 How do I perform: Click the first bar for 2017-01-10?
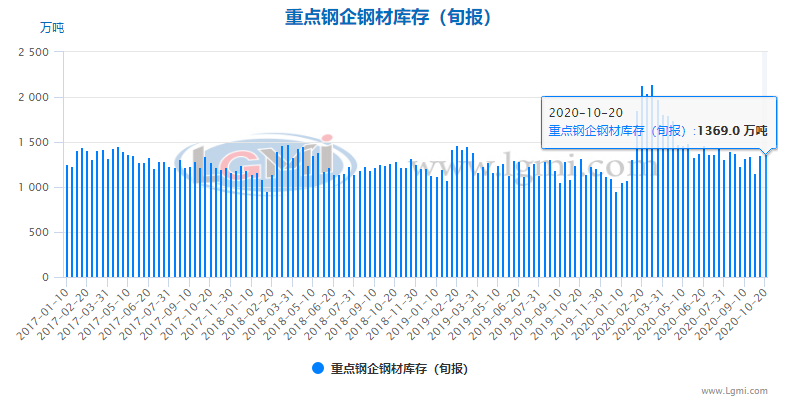[67, 221]
